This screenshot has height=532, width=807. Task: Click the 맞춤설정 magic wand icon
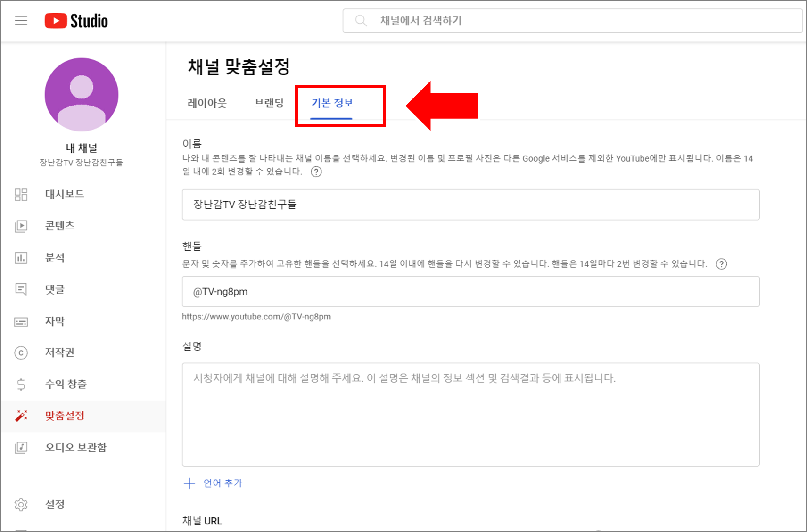[21, 416]
